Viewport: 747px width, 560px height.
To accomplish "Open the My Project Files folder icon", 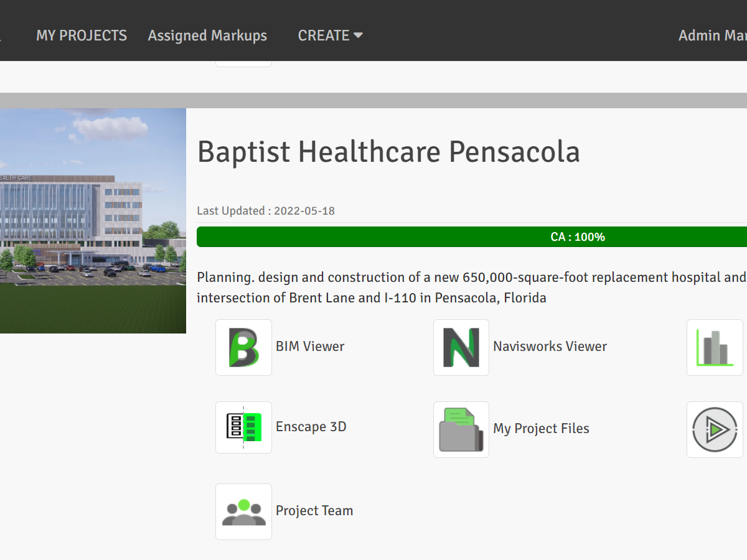I will tap(461, 429).
